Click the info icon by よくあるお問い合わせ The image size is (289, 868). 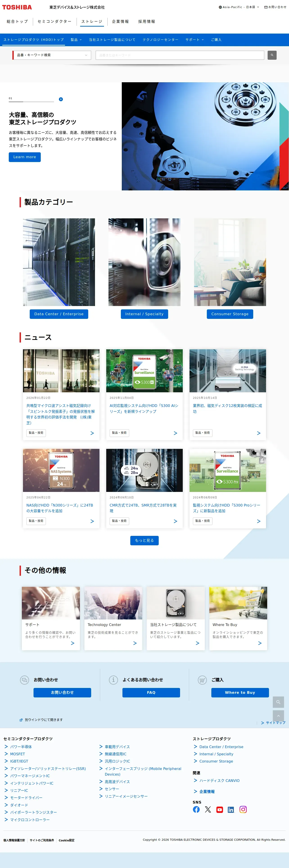(113, 680)
